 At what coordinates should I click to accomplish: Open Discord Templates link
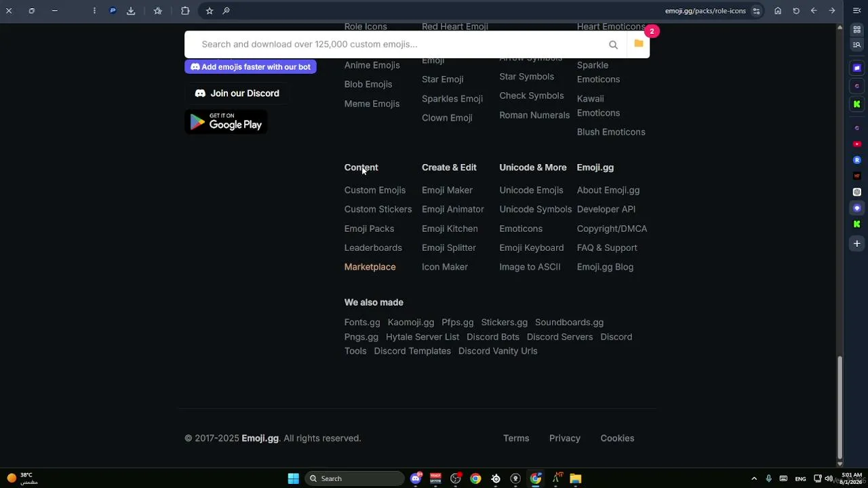coord(412,351)
